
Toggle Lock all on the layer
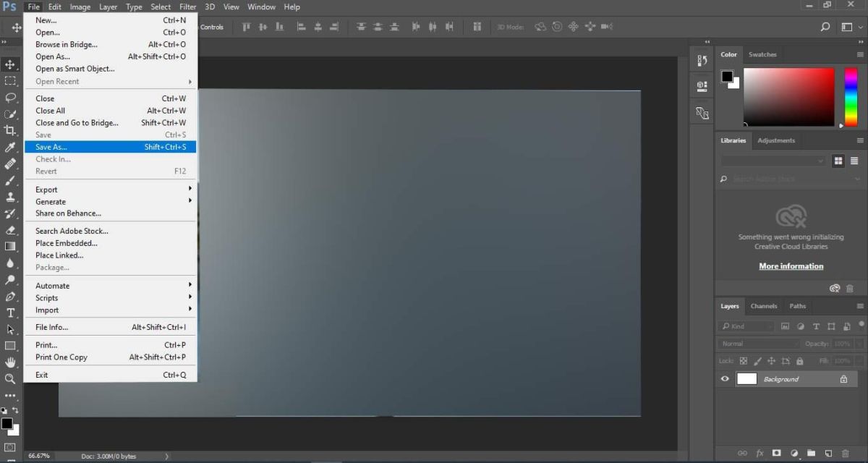coord(799,361)
